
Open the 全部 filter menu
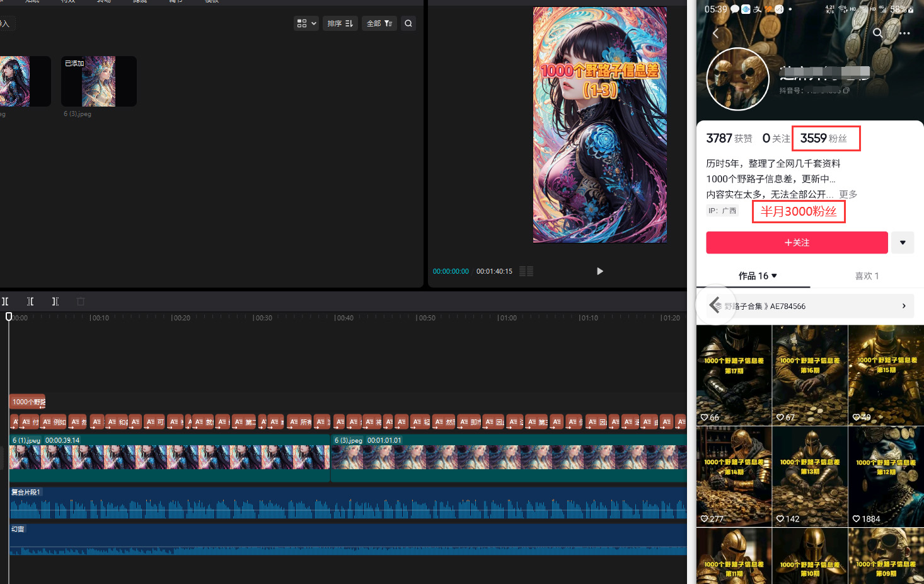(379, 23)
